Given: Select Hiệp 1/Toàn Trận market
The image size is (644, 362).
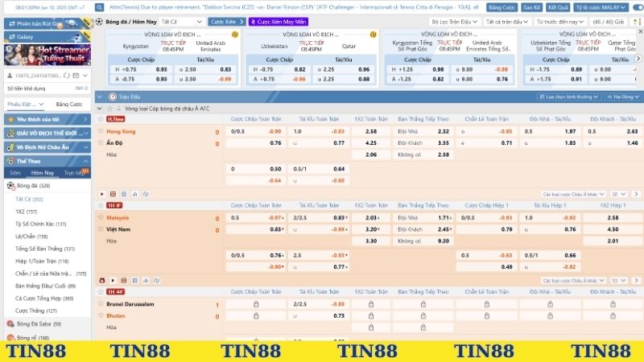Looking at the screenshot, I should [42, 261].
